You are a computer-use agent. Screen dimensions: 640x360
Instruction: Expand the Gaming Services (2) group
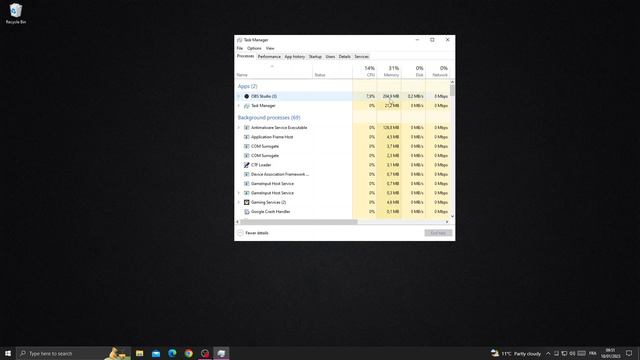pos(239,202)
